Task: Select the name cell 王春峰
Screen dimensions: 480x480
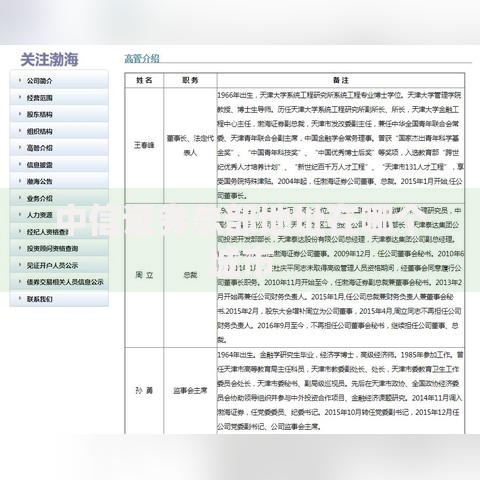Action: 144,145
